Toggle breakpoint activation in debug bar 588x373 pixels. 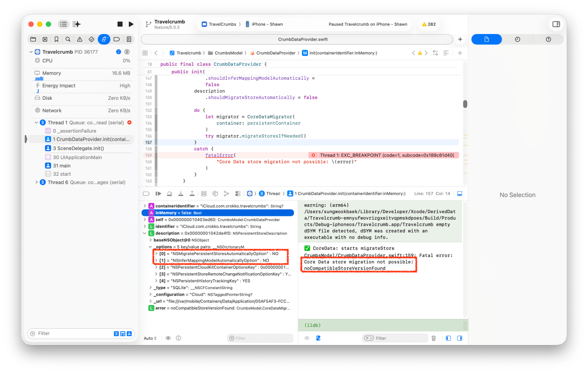(x=146, y=193)
